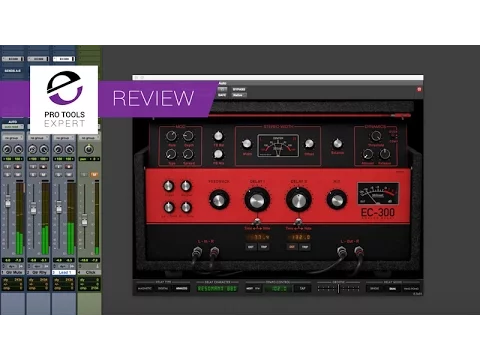
Task: Open the Native selector in plugin header
Action: point(239,95)
